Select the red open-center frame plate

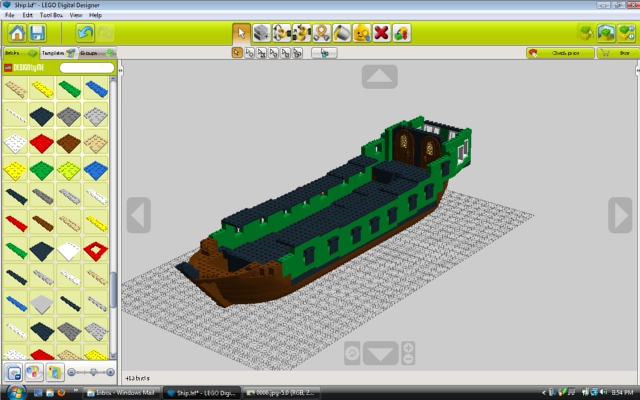(x=96, y=250)
